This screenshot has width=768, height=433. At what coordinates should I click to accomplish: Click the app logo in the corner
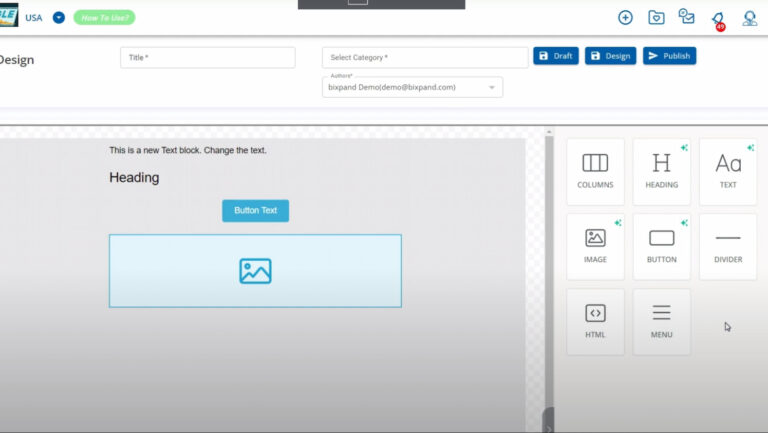coord(8,15)
